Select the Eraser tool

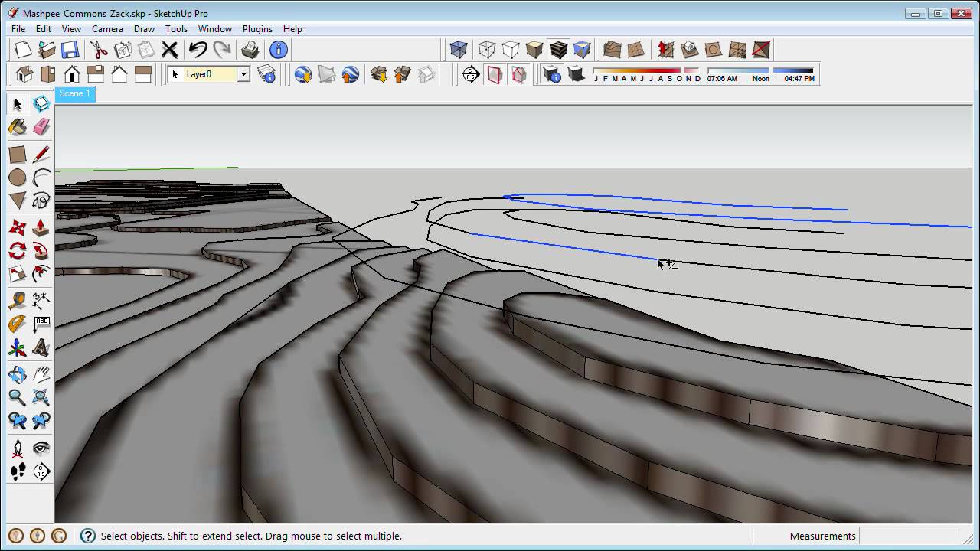tap(41, 128)
